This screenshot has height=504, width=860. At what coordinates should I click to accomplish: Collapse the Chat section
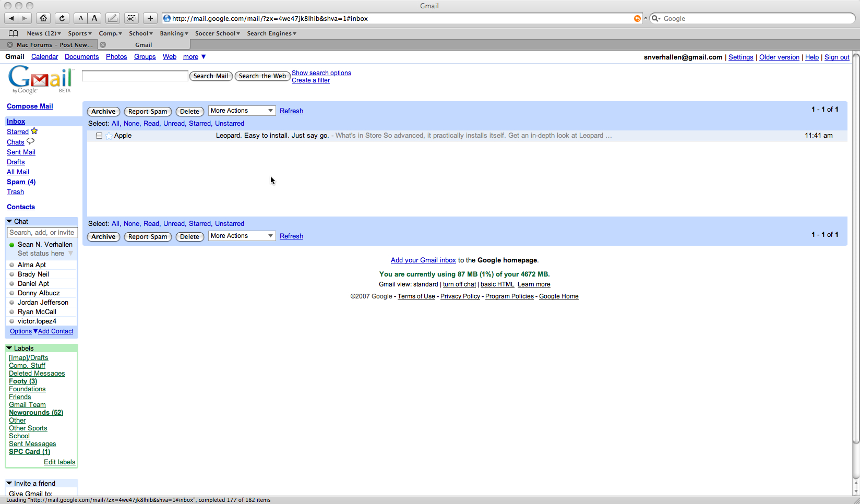(9, 222)
